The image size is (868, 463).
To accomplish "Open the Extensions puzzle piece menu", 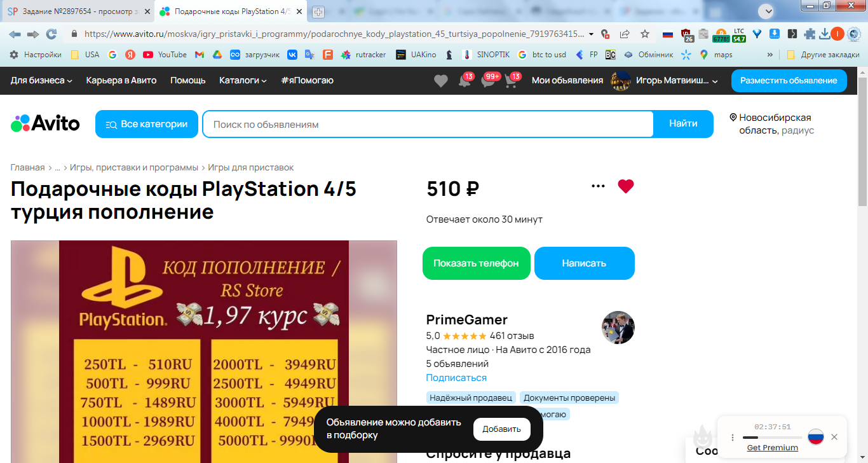I will pyautogui.click(x=810, y=34).
